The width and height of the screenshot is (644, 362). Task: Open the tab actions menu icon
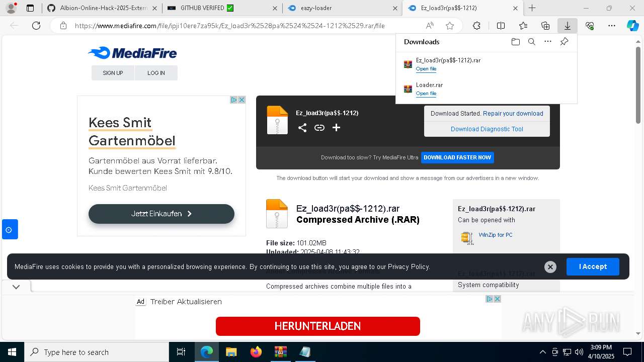tap(30, 8)
